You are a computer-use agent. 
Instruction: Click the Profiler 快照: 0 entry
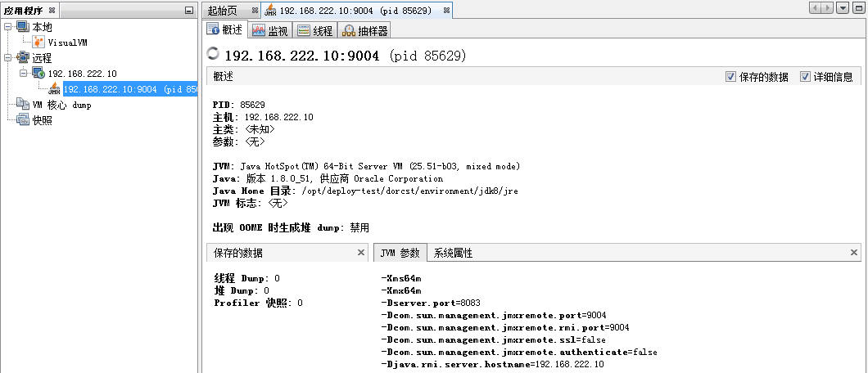point(259,303)
